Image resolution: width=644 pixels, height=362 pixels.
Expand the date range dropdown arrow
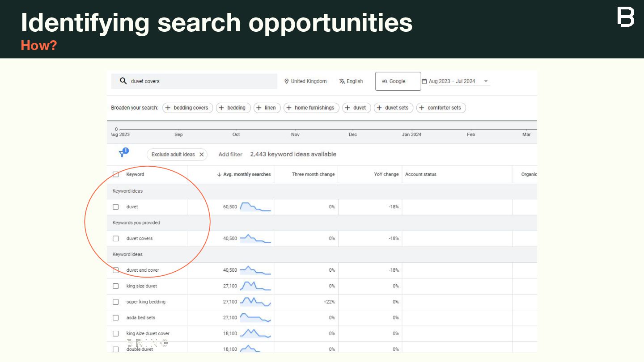tap(486, 81)
